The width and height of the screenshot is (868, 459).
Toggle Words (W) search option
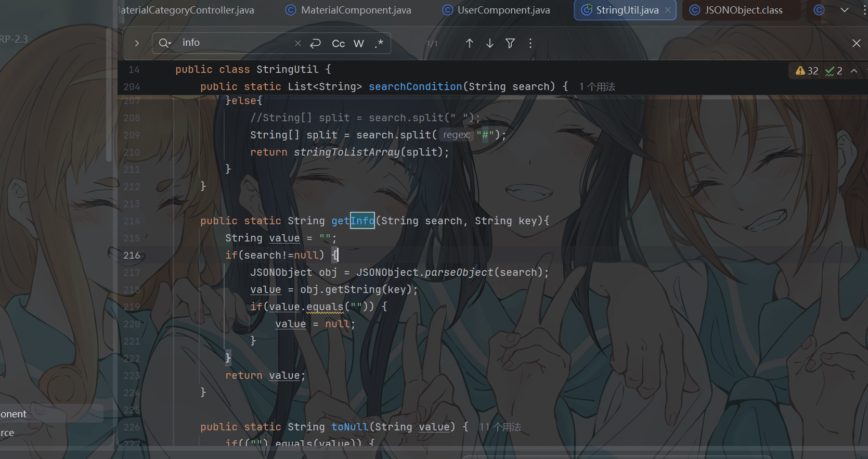point(359,43)
